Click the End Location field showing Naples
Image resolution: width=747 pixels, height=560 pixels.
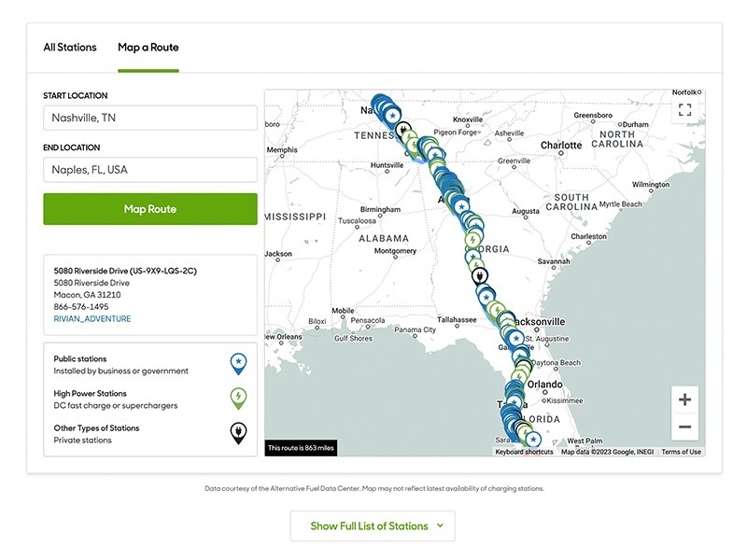coord(148,169)
